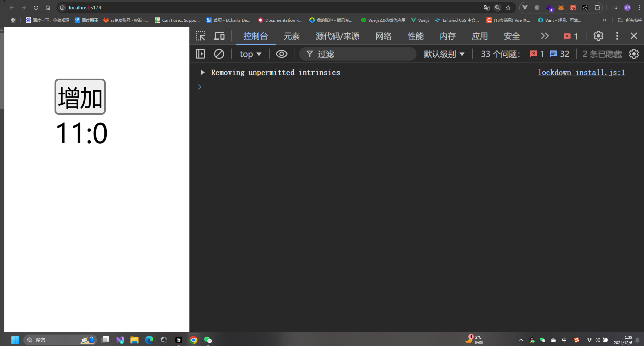Show more DevTools tabs chevron
Image resolution: width=644 pixels, height=346 pixels.
[545, 36]
